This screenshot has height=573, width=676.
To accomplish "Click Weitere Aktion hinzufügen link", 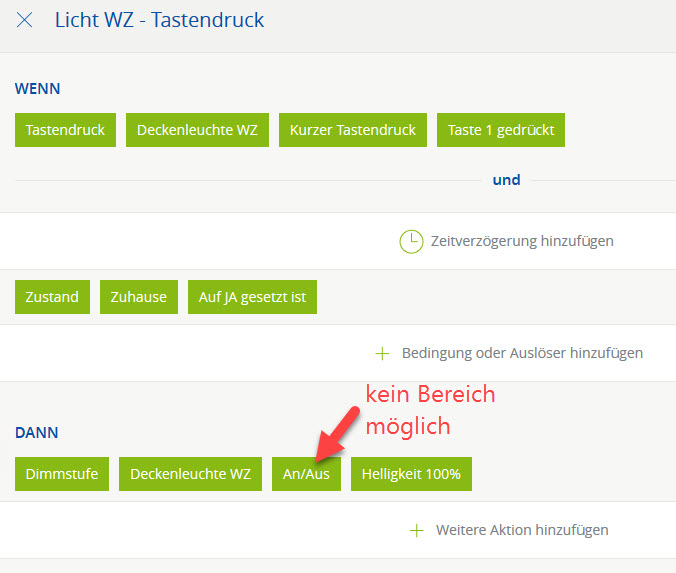I will [522, 530].
